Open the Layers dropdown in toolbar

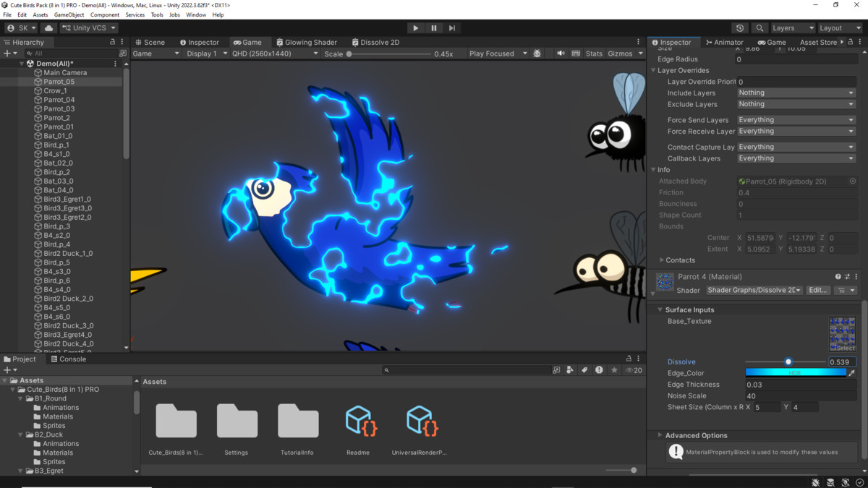(x=793, y=28)
